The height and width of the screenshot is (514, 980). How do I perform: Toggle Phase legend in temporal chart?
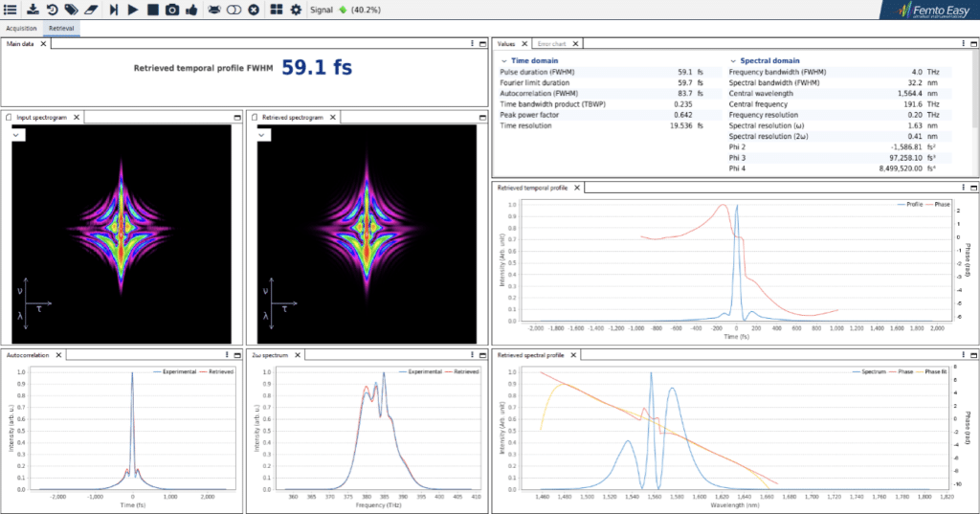coord(938,205)
